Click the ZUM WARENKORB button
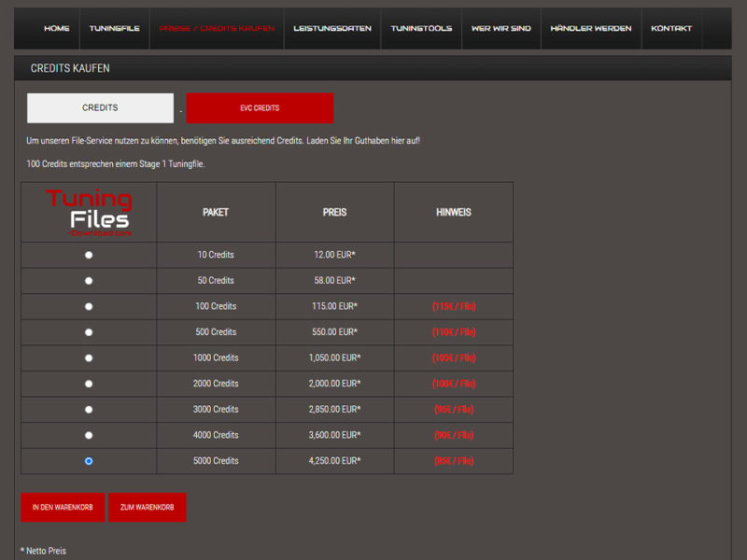This screenshot has height=560, width=747. (147, 507)
